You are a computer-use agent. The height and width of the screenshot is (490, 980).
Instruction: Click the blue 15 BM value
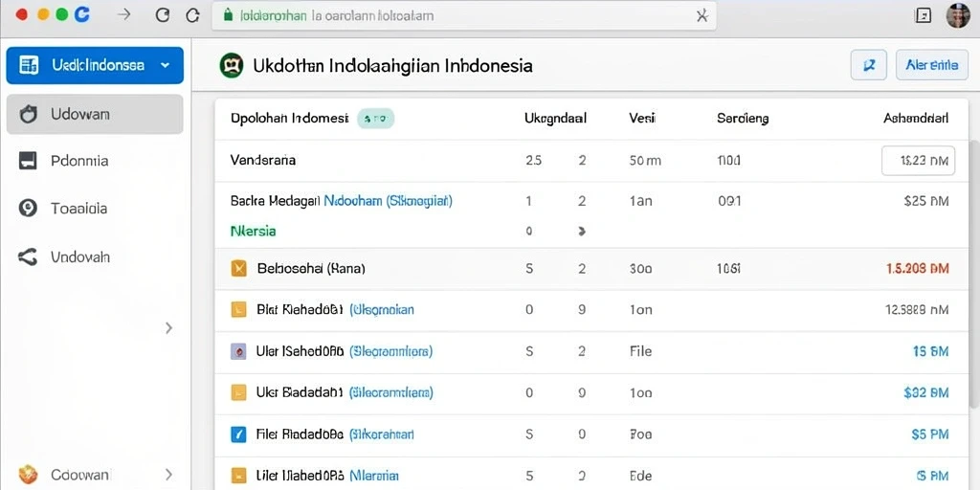tap(930, 351)
